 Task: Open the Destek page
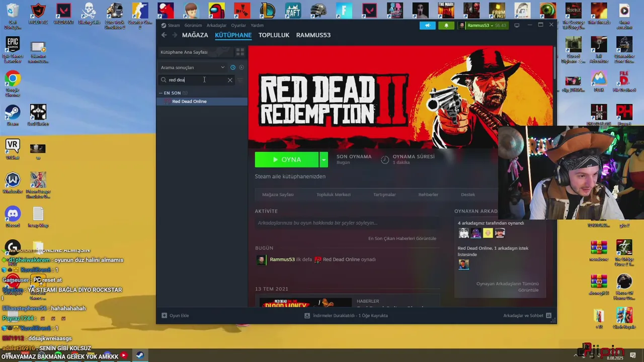coord(468,195)
